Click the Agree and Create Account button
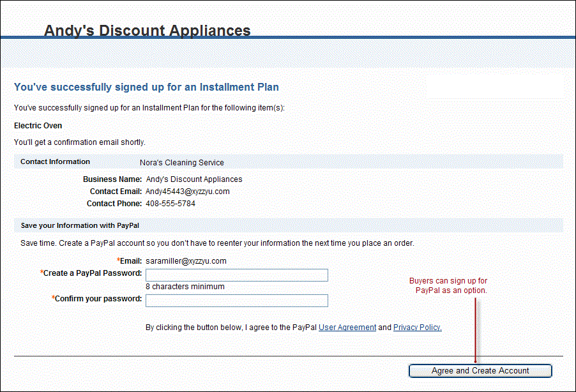 click(x=480, y=371)
